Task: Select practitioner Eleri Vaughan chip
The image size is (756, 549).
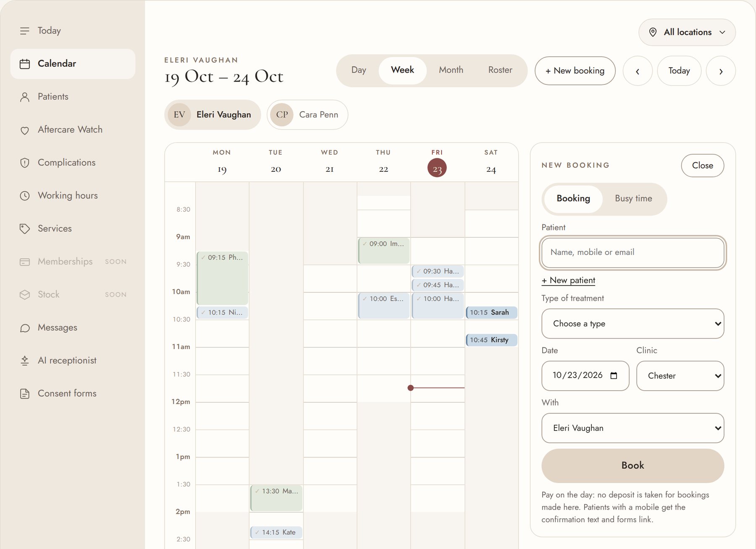Action: point(213,115)
